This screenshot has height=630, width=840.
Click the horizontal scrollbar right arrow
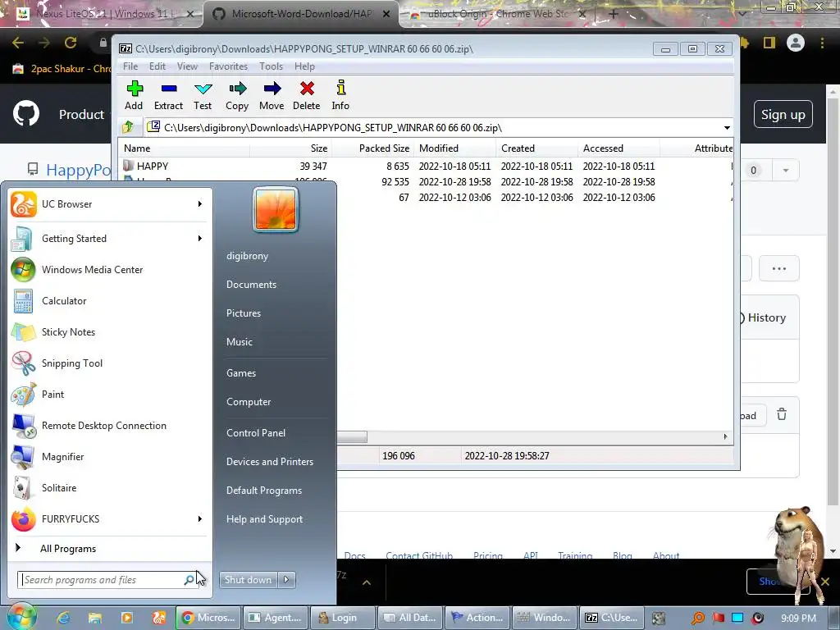pyautogui.click(x=725, y=436)
